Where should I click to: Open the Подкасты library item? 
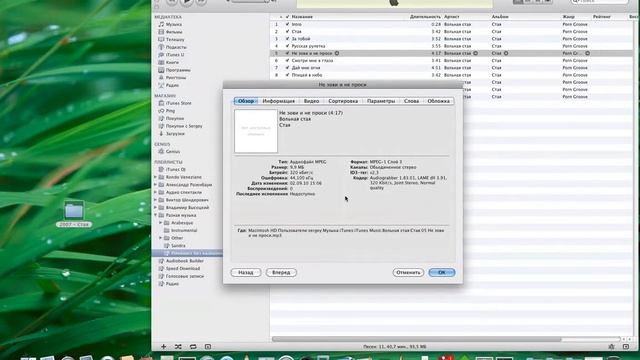(176, 47)
